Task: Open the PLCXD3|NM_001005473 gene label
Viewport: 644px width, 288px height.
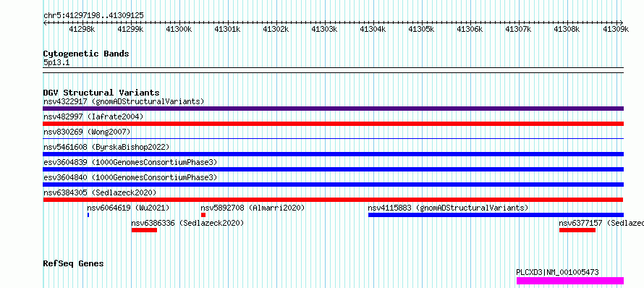Action: pos(557,272)
